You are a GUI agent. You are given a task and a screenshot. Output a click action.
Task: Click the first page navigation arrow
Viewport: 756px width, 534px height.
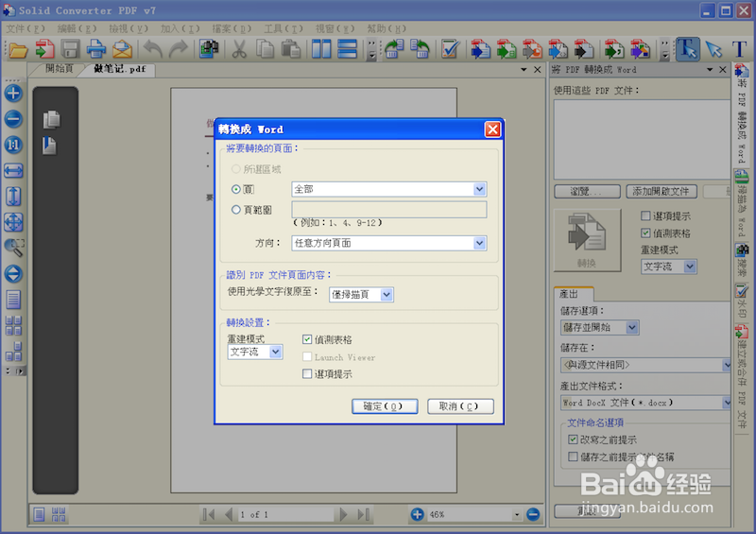(x=209, y=515)
